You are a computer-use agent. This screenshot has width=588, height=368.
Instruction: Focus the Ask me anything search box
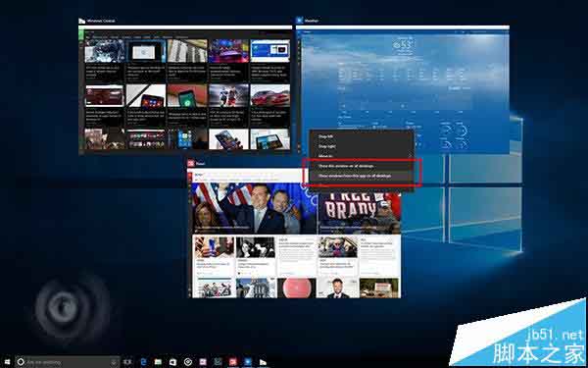pos(68,362)
